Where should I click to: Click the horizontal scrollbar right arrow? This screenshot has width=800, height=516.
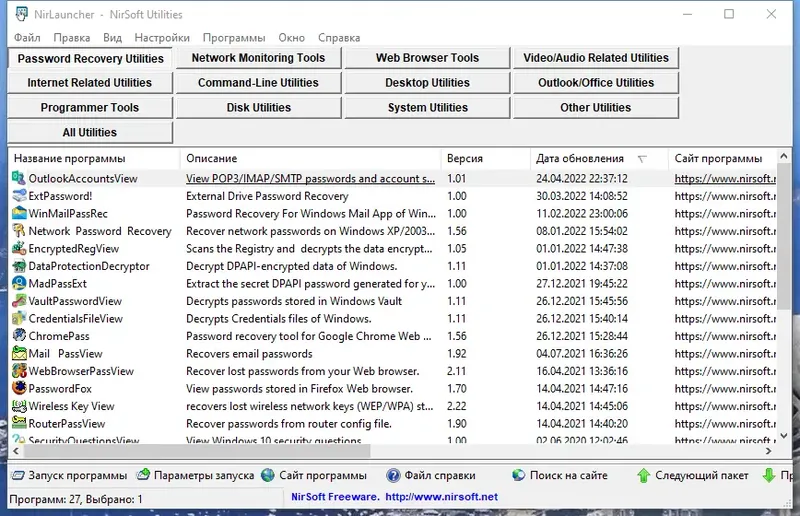[768, 451]
